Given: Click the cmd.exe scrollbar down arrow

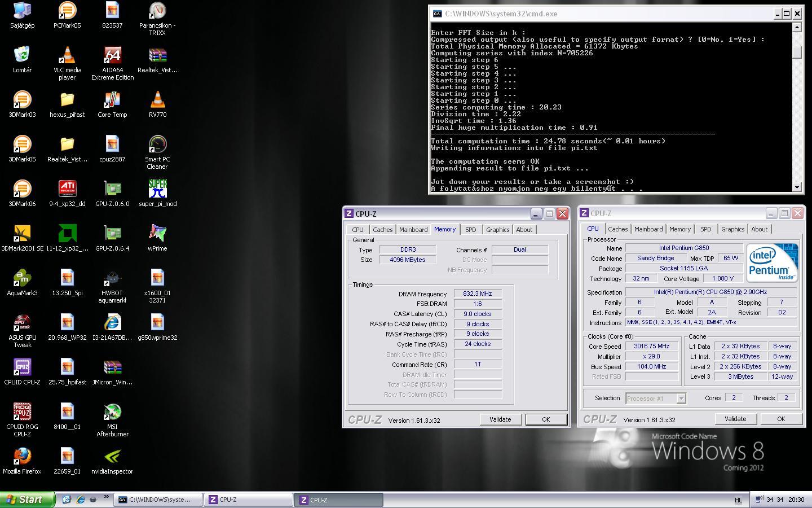Looking at the screenshot, I should coord(797,187).
